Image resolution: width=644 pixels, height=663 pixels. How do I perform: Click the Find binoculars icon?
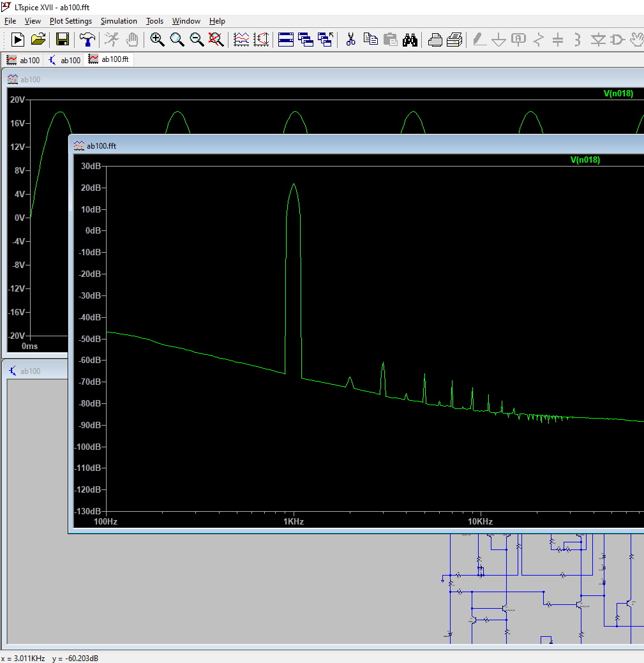(x=410, y=40)
